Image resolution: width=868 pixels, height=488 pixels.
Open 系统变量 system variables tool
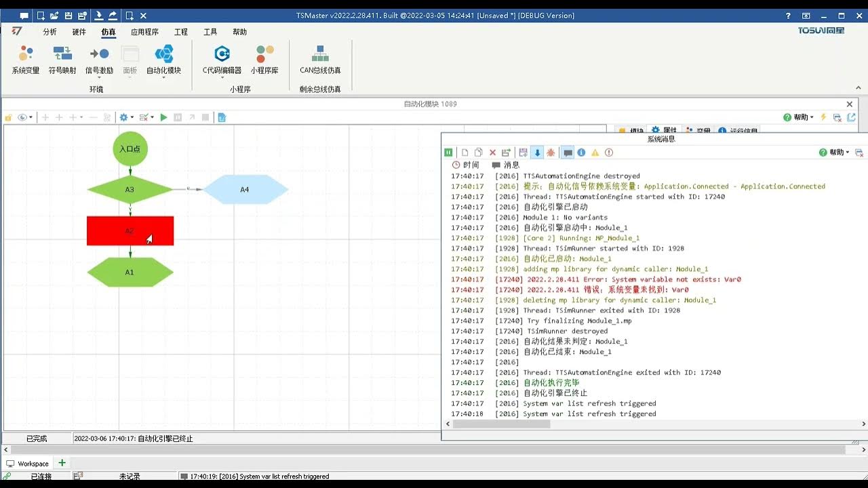pyautogui.click(x=26, y=60)
